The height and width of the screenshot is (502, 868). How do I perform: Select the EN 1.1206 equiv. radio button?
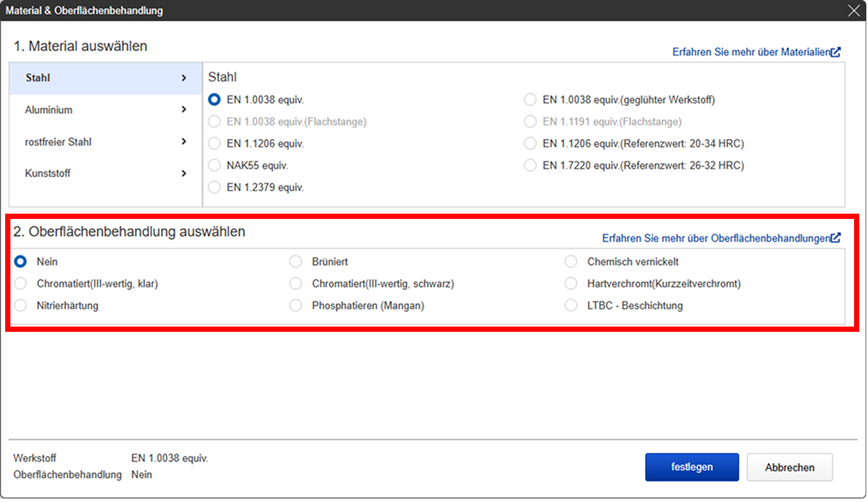tap(214, 143)
